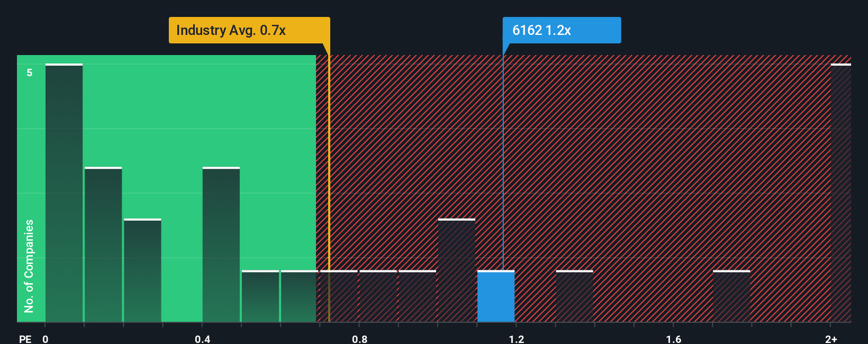Click the 6162 1.2x label
Image resolution: width=868 pixels, height=344 pixels.
[x=562, y=30]
